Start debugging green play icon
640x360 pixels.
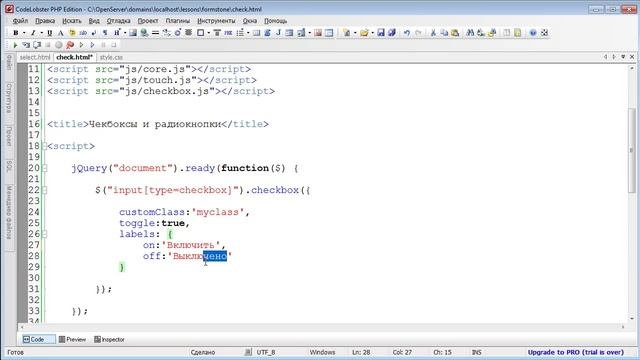tap(15, 45)
